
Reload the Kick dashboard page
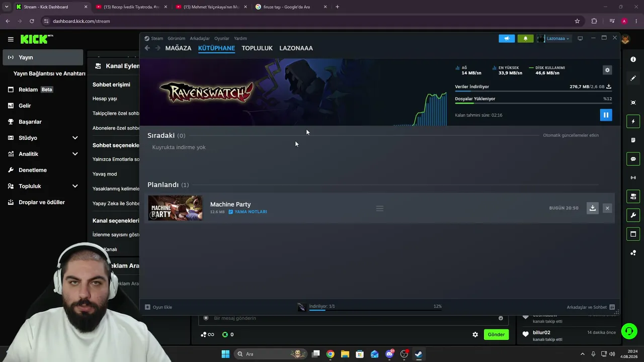(x=32, y=21)
